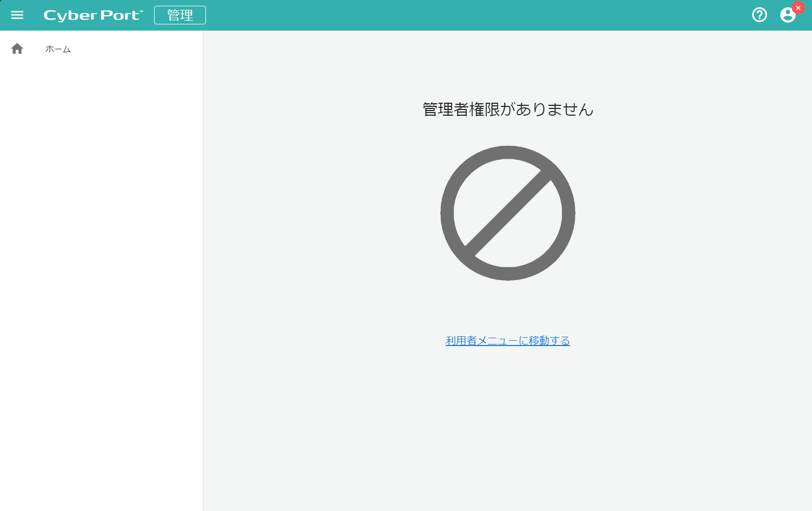Select the 管理 mode badge in header

click(x=180, y=16)
